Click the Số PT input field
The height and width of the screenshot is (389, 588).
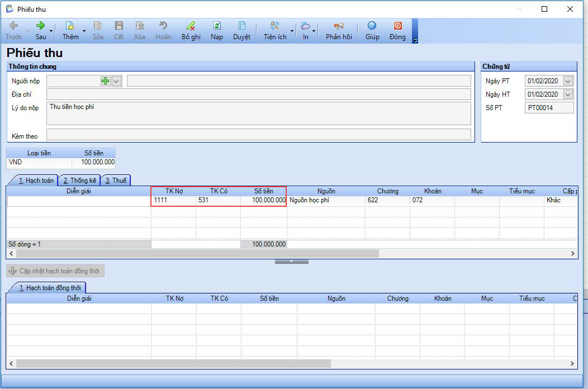(549, 108)
